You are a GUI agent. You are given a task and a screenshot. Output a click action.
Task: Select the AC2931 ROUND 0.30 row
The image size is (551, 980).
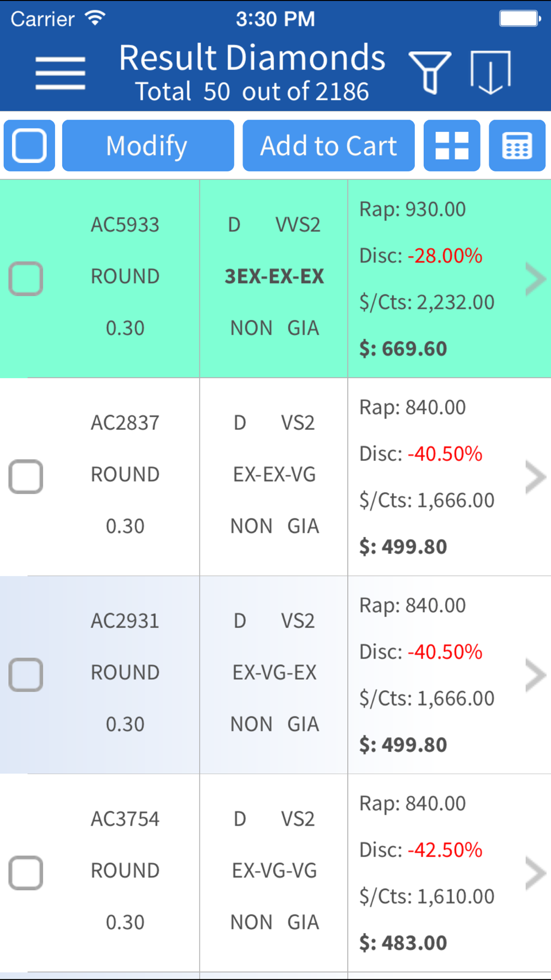coord(275,675)
